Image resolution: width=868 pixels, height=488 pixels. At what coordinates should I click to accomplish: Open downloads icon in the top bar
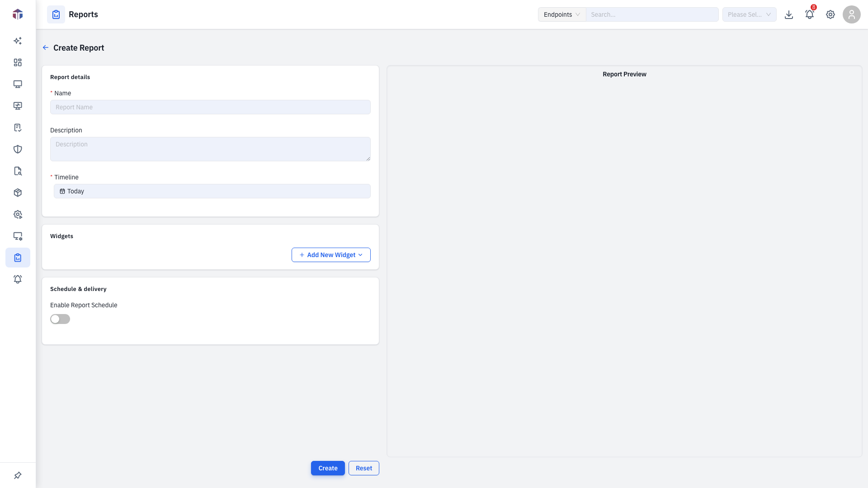[x=789, y=14]
